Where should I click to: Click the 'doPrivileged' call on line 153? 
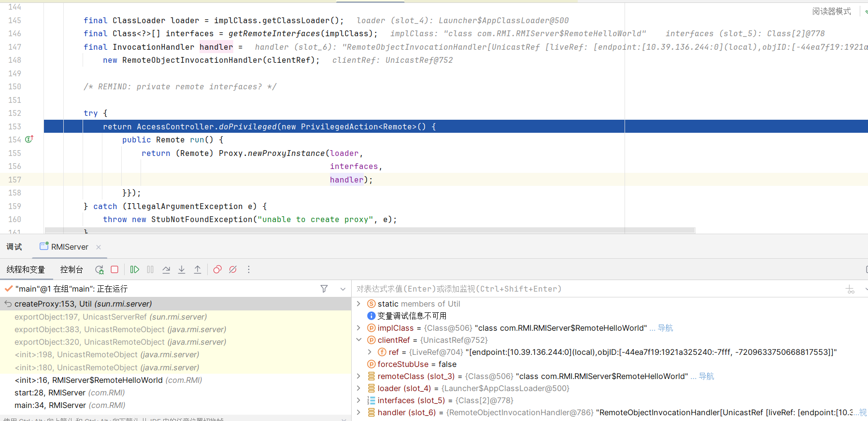pyautogui.click(x=247, y=126)
